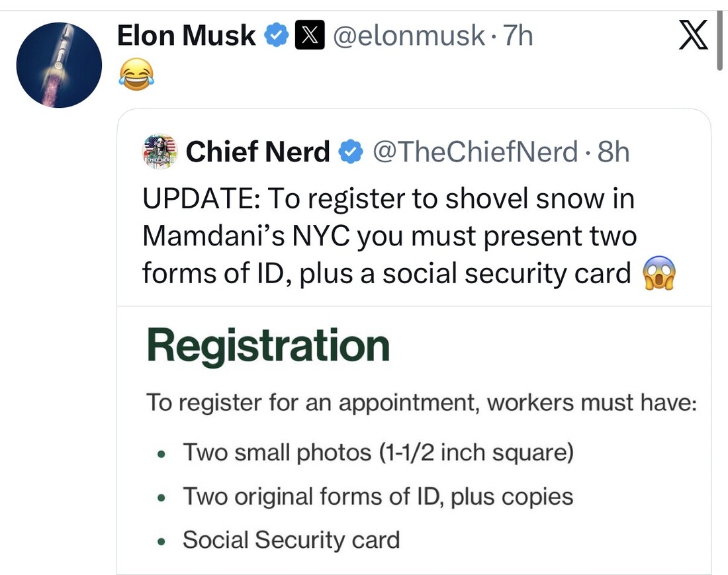Click the large X logo top right
Viewport: 728px width, 575px height.
[x=693, y=35]
